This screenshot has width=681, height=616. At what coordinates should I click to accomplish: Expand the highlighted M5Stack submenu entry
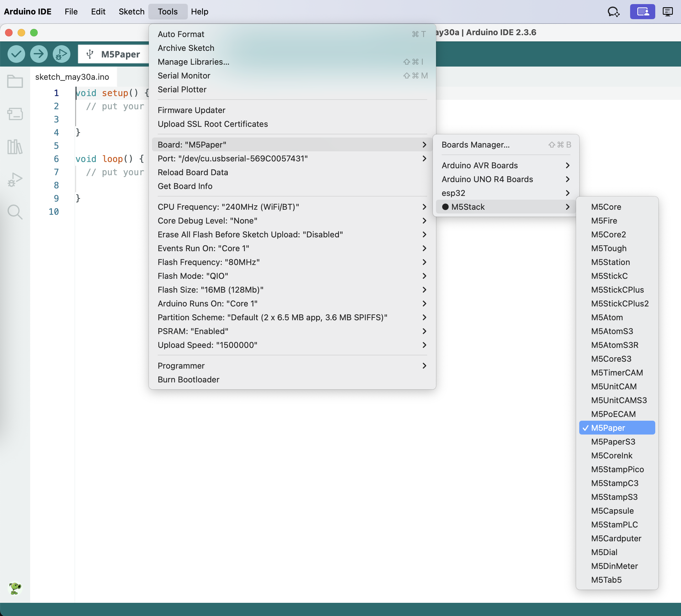506,207
